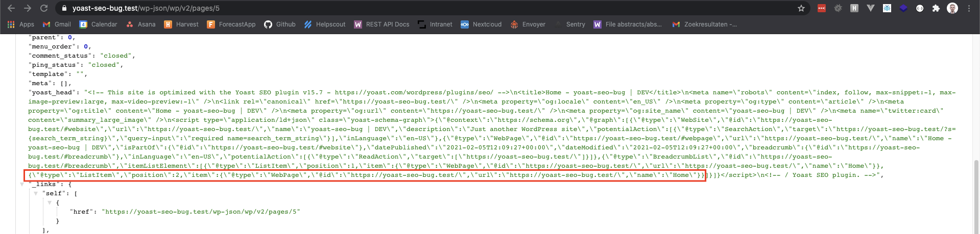Open the gray bug debugger extension
980x234 pixels.
coord(838,8)
